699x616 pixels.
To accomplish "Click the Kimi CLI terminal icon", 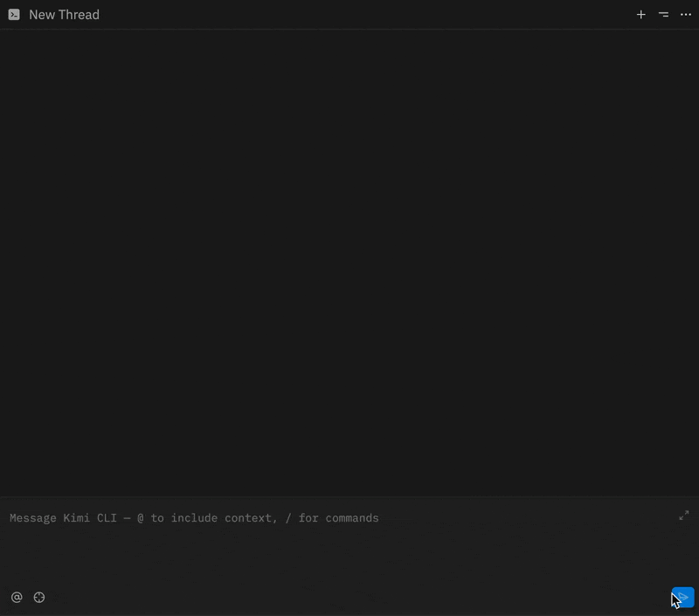I will (13, 14).
